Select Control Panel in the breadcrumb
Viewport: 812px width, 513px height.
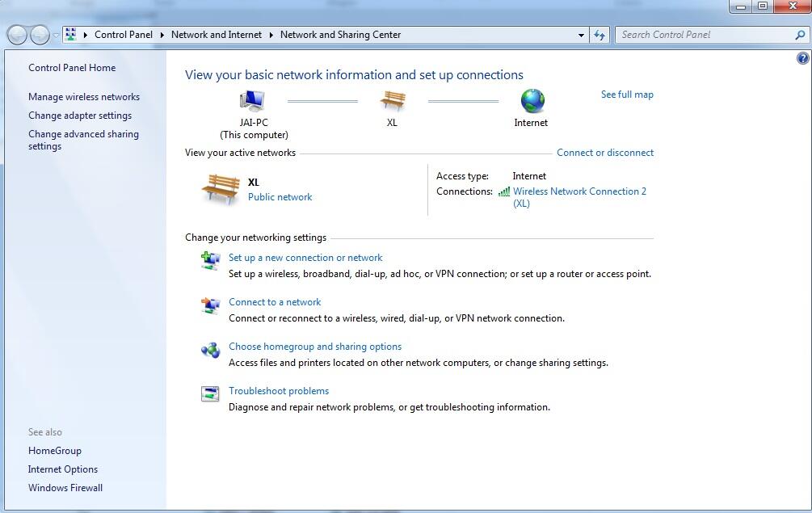pos(124,35)
